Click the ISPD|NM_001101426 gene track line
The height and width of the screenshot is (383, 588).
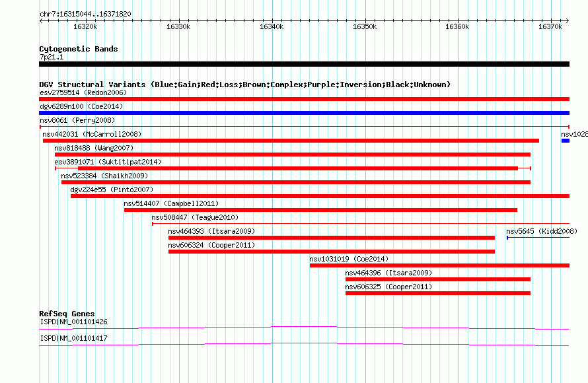pos(304,328)
